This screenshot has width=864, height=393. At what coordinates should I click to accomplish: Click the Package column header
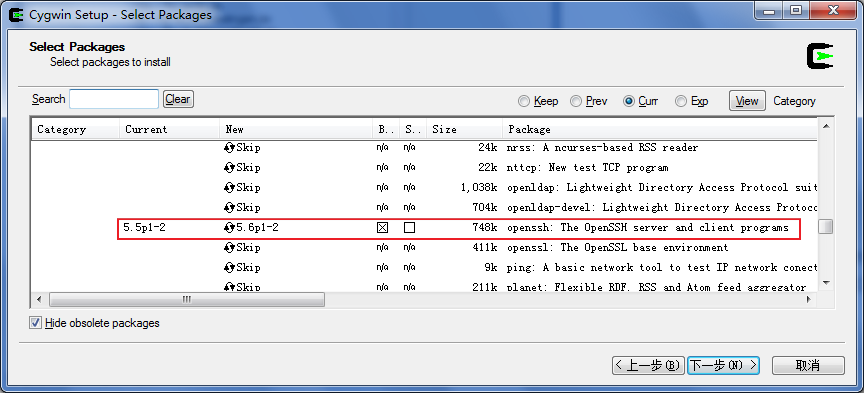660,130
